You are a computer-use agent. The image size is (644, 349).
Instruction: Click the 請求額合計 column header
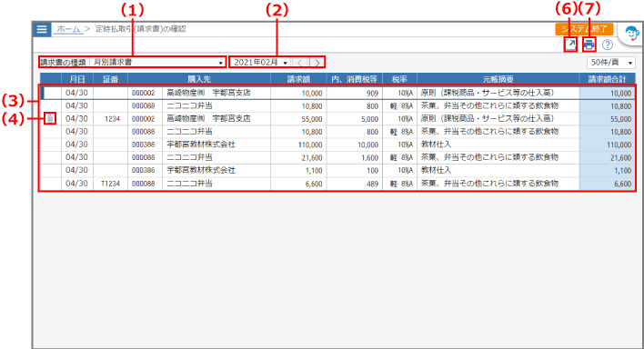pyautogui.click(x=607, y=79)
